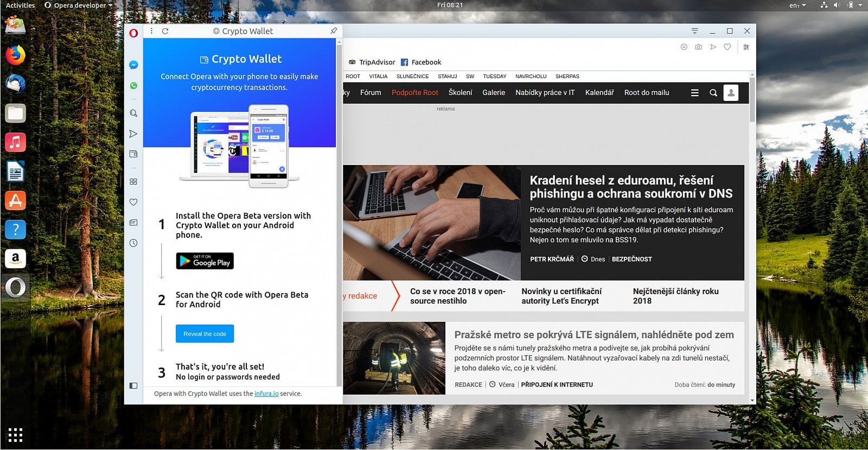Open Instant Search in Opera sidebar
The height and width of the screenshot is (450, 868).
pyautogui.click(x=133, y=113)
